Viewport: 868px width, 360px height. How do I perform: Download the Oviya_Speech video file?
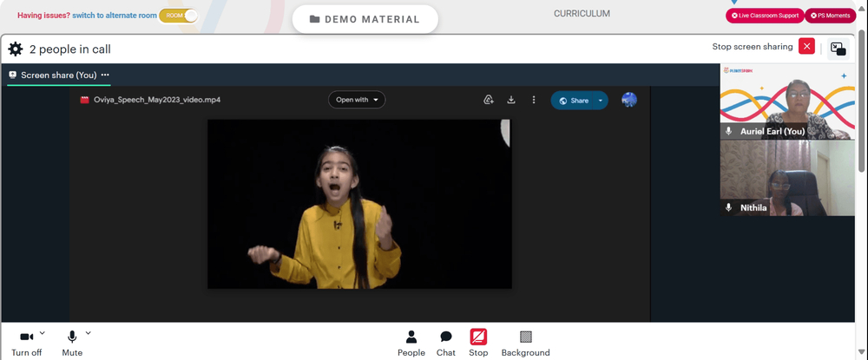[511, 100]
